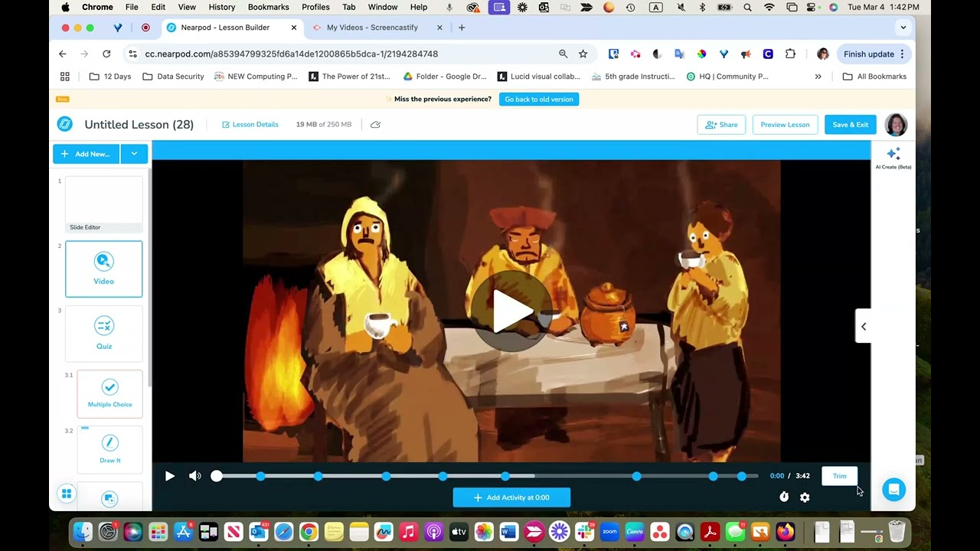The width and height of the screenshot is (980, 551).
Task: Click Save & Exit
Action: click(850, 125)
